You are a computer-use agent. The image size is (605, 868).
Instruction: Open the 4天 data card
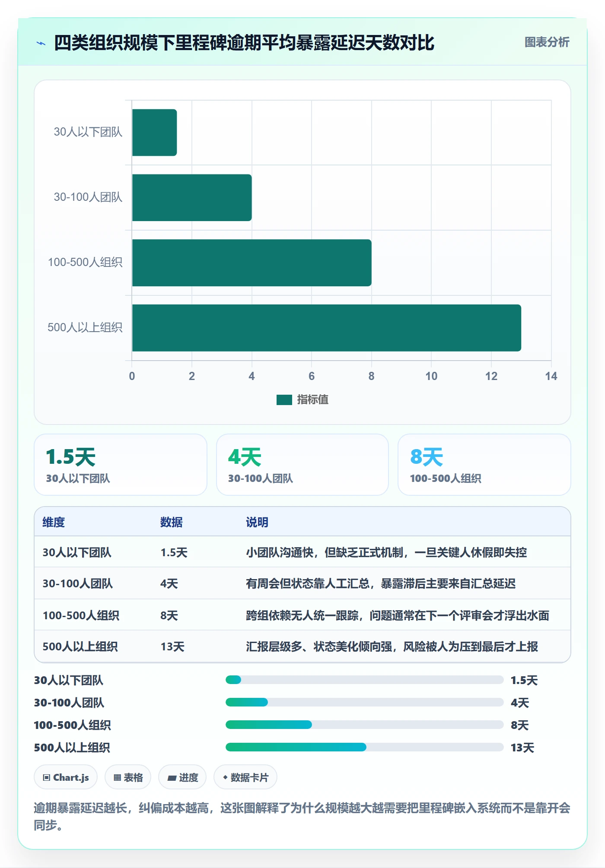coord(302,465)
